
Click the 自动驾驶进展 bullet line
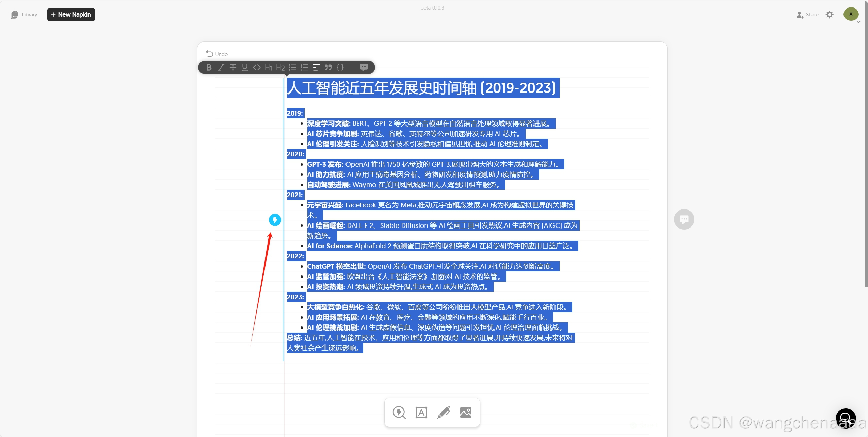pyautogui.click(x=406, y=185)
